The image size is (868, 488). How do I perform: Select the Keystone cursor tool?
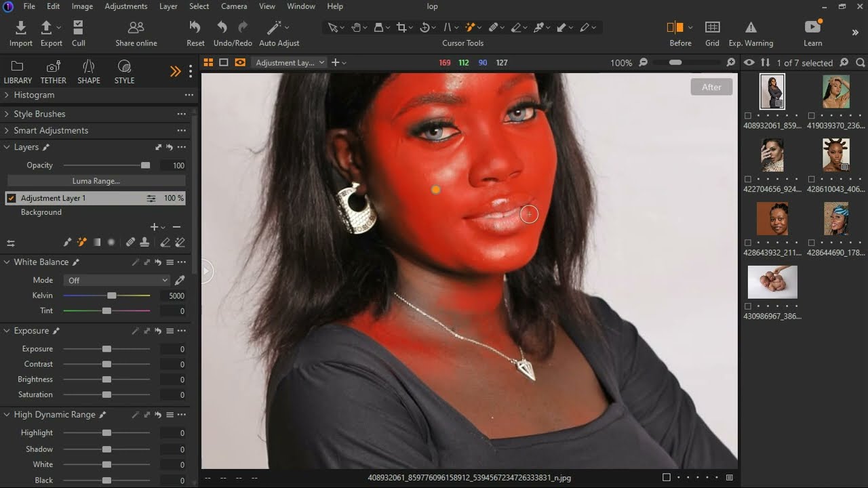[x=447, y=27]
